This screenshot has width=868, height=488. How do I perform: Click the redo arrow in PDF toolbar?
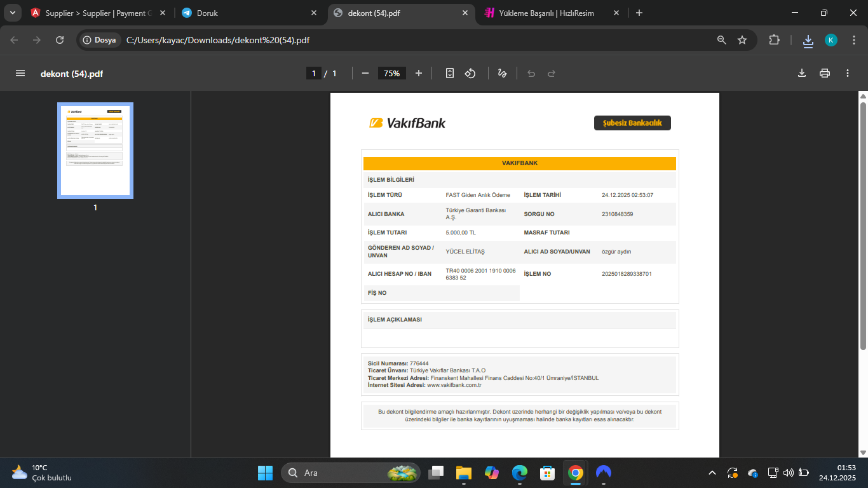click(x=552, y=73)
